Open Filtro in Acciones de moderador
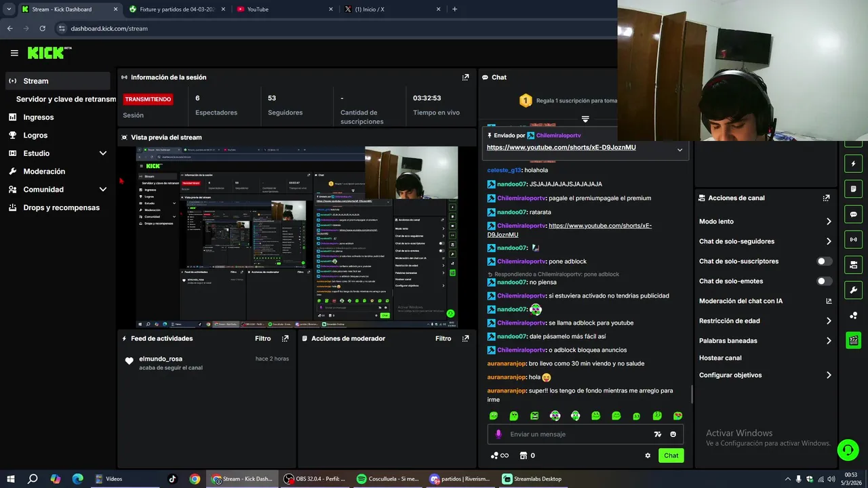 (x=443, y=338)
